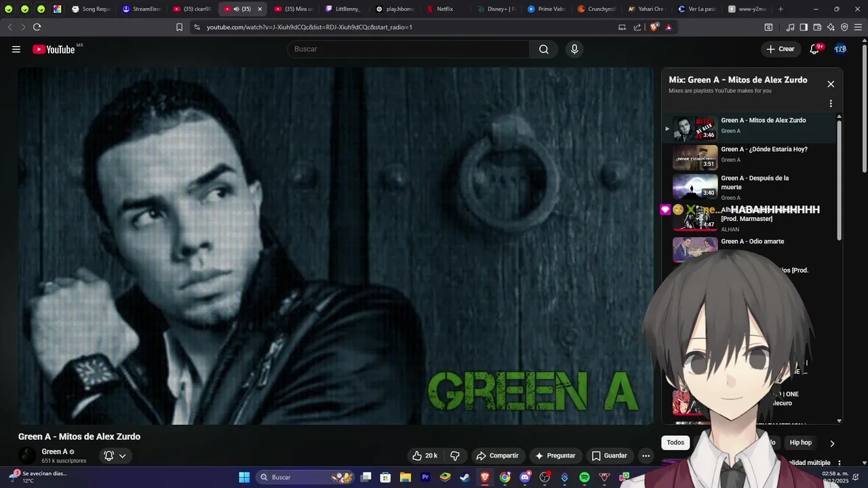Switch to Song Request tab

point(91,9)
